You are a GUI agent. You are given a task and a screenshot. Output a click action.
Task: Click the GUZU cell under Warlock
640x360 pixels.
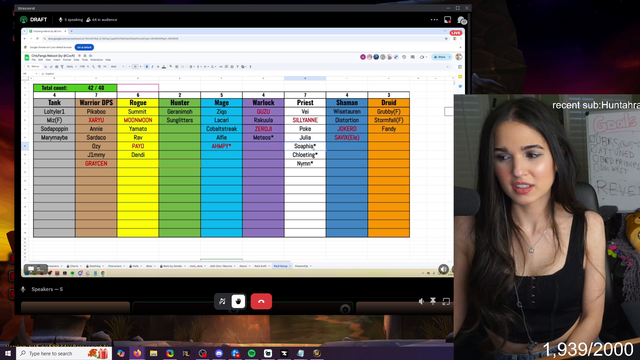coord(263,111)
